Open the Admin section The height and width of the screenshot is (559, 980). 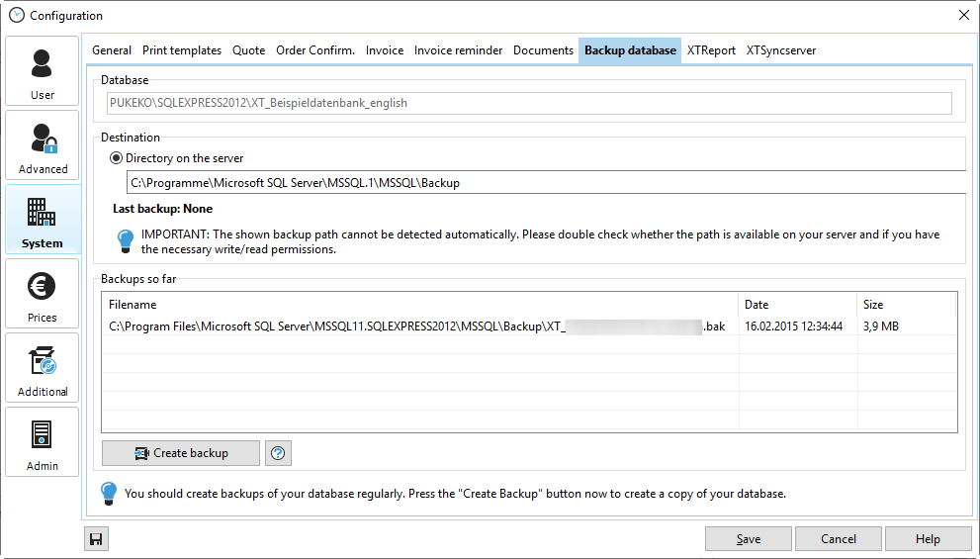click(x=42, y=442)
